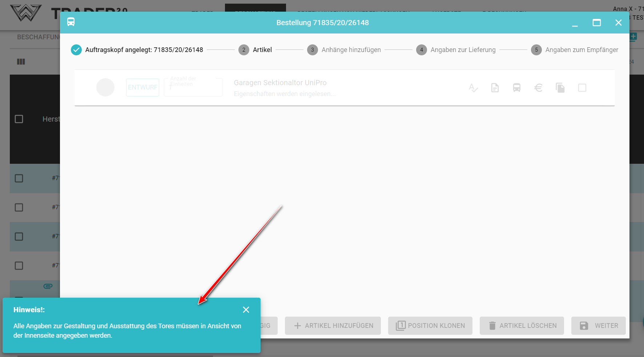644x357 pixels.
Task: Jump to step 4 Angaben zur Lieferung
Action: (456, 50)
